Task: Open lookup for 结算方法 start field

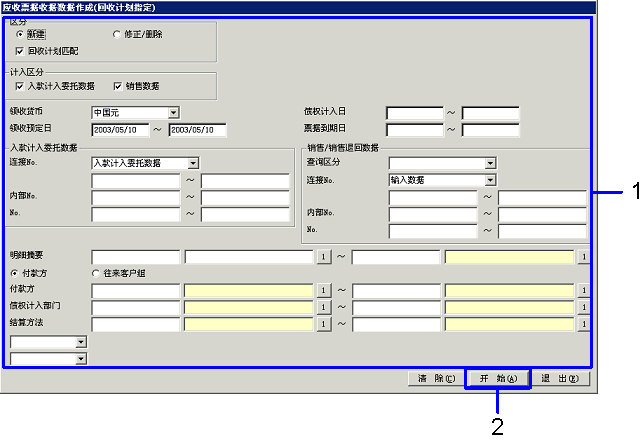Action: (x=323, y=324)
